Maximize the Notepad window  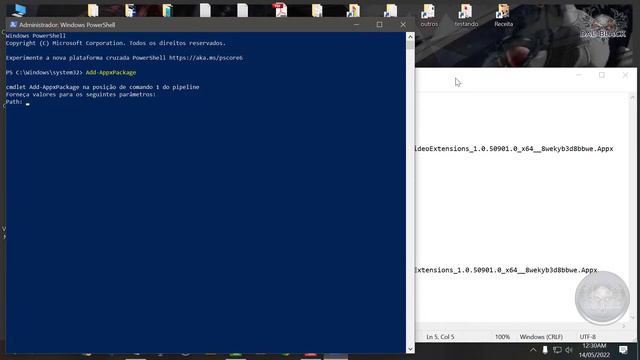pos(602,75)
